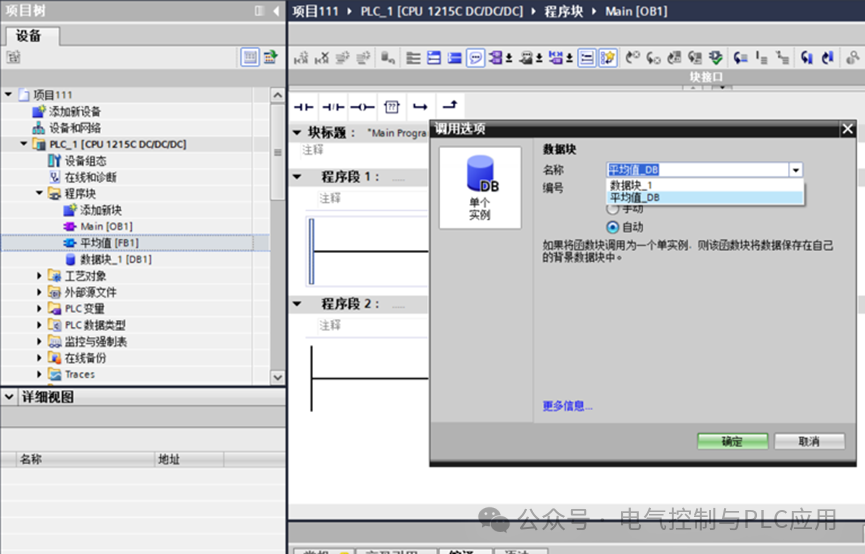Viewport: 865px width, 554px height.
Task: Select 添加新块 in project tree
Action: click(101, 210)
